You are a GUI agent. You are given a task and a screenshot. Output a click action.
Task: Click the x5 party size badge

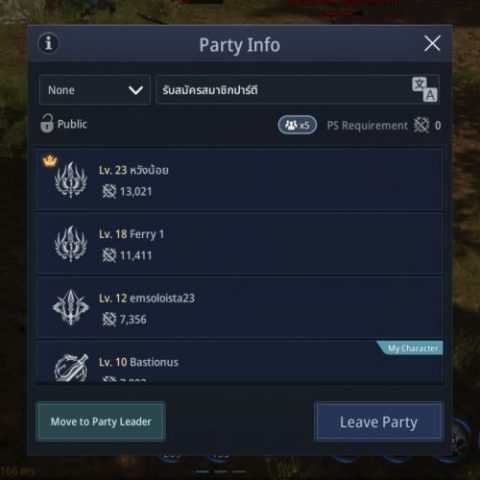tap(297, 125)
